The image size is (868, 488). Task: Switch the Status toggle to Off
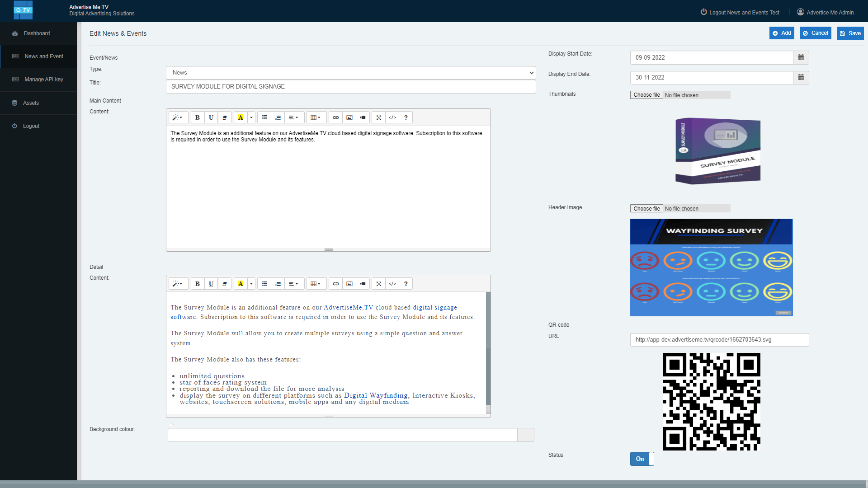642,459
